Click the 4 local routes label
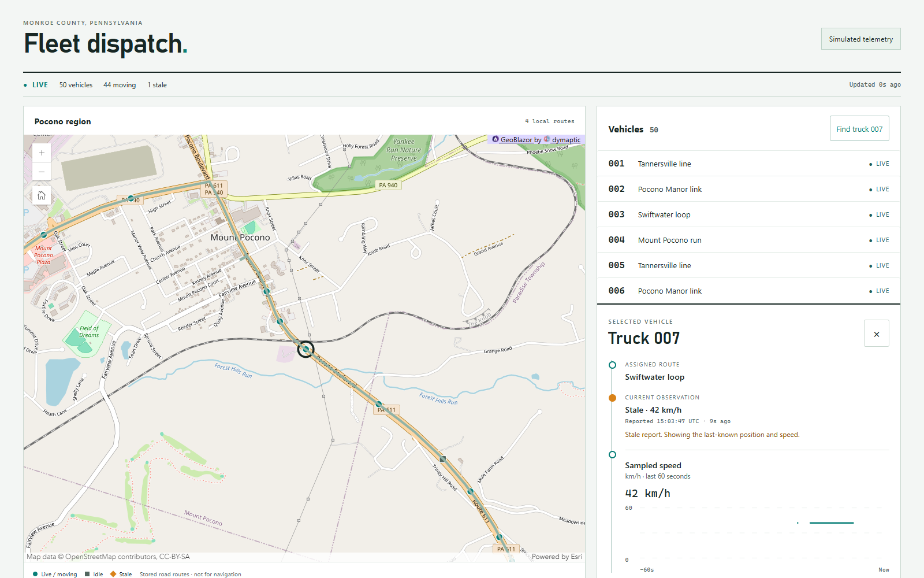This screenshot has height=578, width=924. coord(549,121)
